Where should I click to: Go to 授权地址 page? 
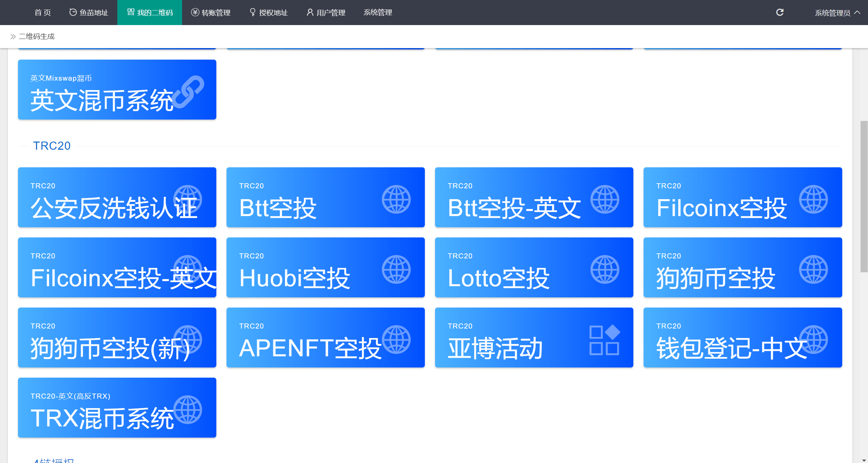269,13
